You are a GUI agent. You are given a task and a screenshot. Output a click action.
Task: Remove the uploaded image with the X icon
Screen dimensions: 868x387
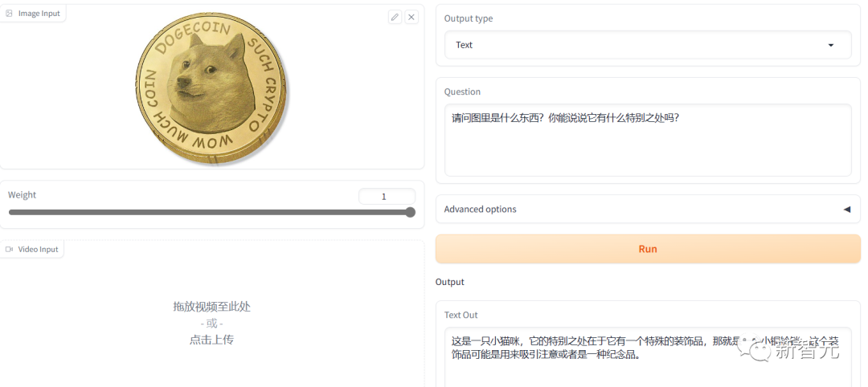tap(411, 17)
